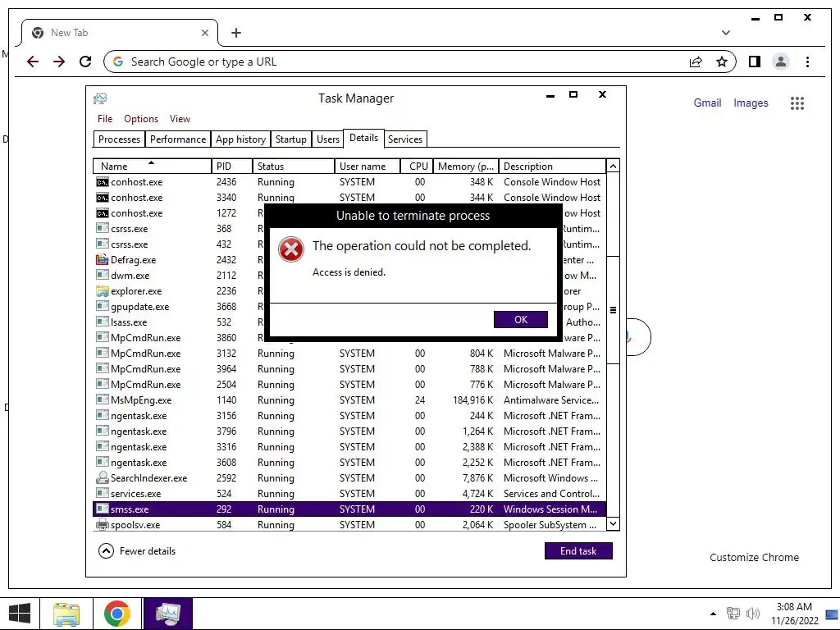
Task: Open a new Chrome tab with plus
Action: coord(235,33)
